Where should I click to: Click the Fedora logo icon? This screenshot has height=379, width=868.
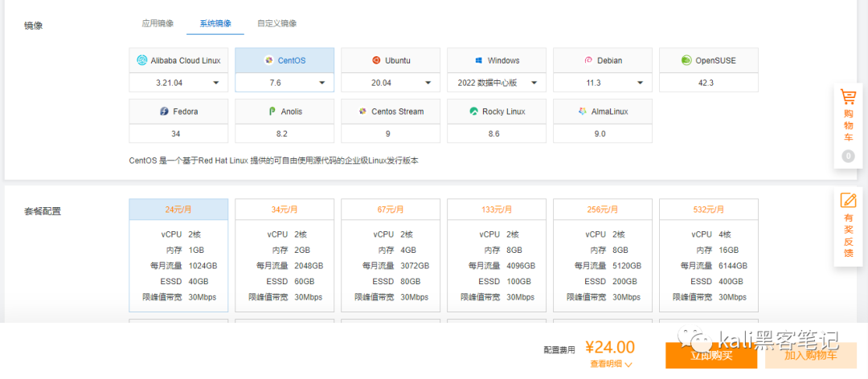pos(164,111)
